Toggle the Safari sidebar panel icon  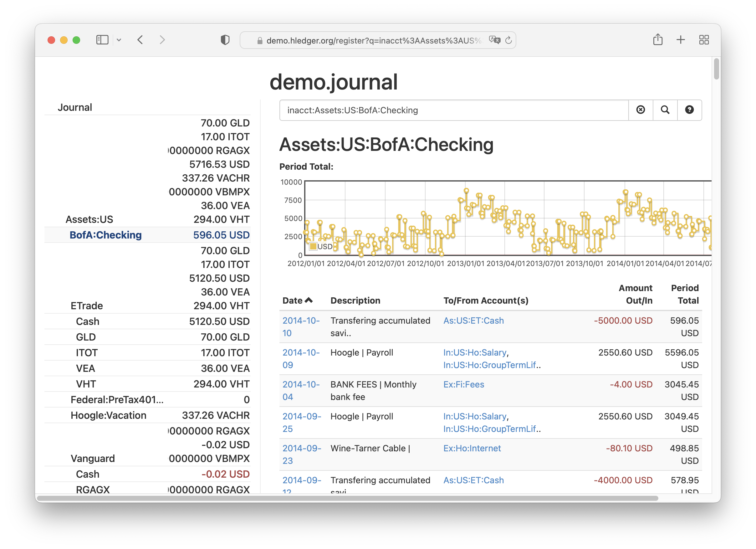coord(102,40)
